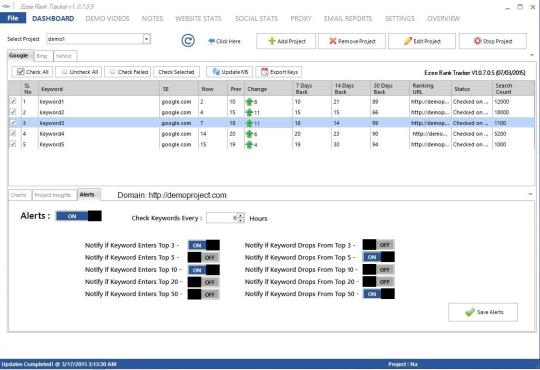
Task: Open the DEMO VIDEOS tab
Action: coord(107,19)
